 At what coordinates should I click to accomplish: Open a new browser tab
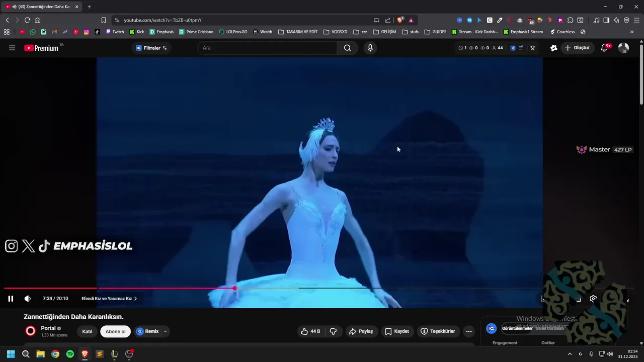pyautogui.click(x=89, y=7)
